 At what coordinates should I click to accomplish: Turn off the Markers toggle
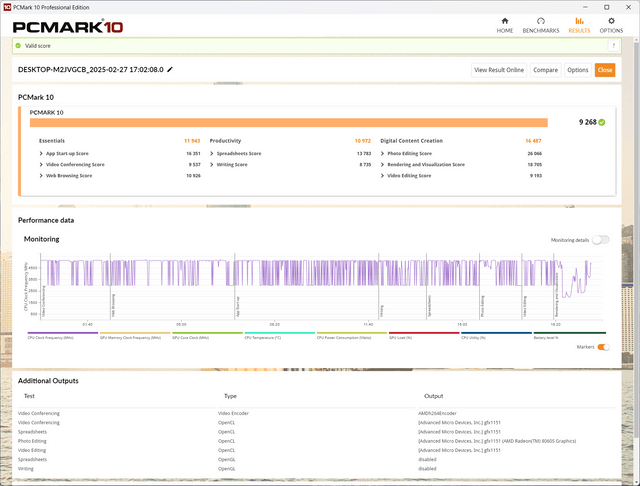[x=603, y=347]
